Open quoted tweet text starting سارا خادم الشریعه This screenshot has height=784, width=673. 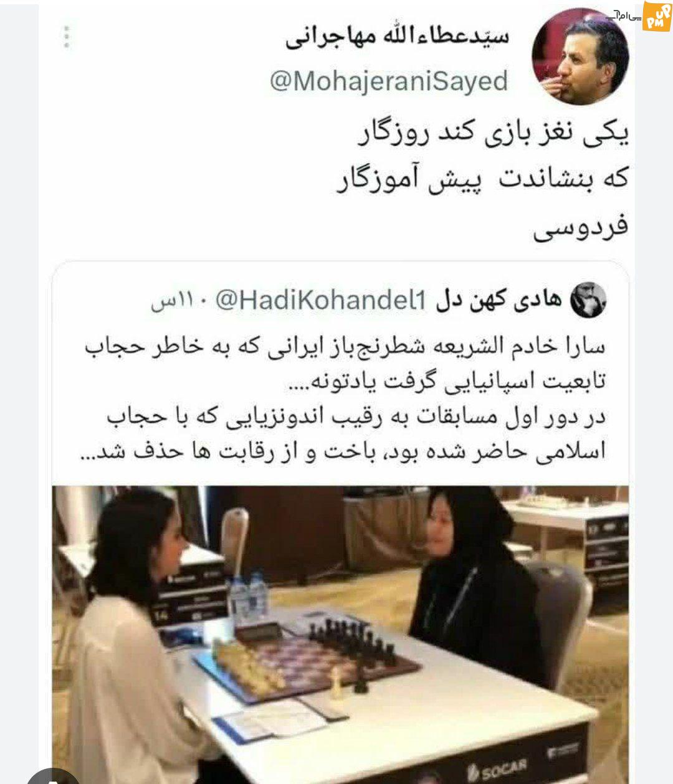click(x=343, y=399)
